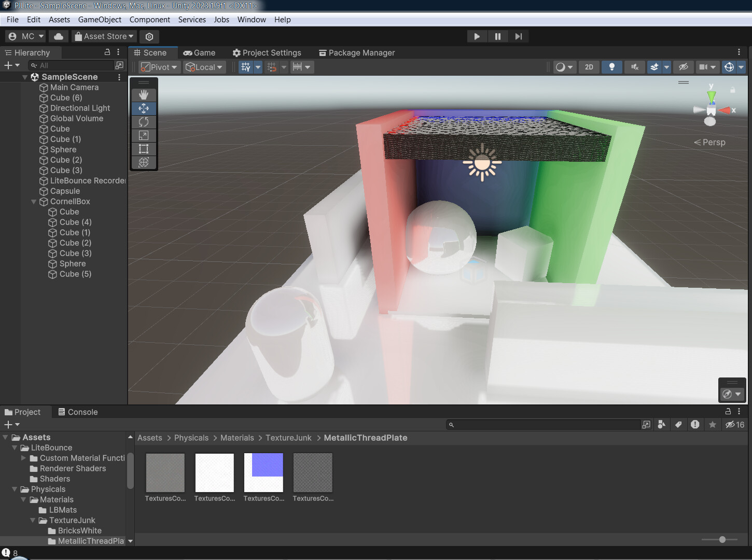Expand the Custom Material Functions folder
Screen dimensions: 752x560
(24, 458)
